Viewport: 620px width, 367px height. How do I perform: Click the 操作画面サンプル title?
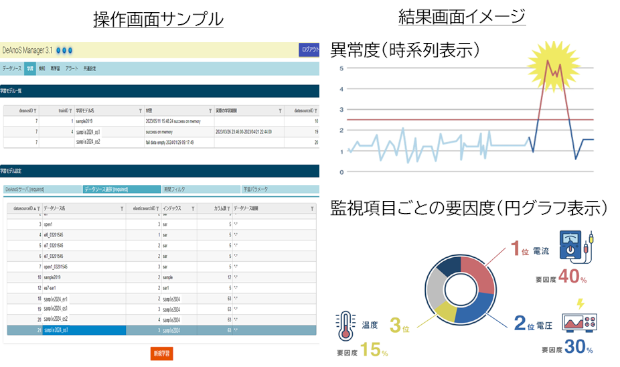coord(158,19)
